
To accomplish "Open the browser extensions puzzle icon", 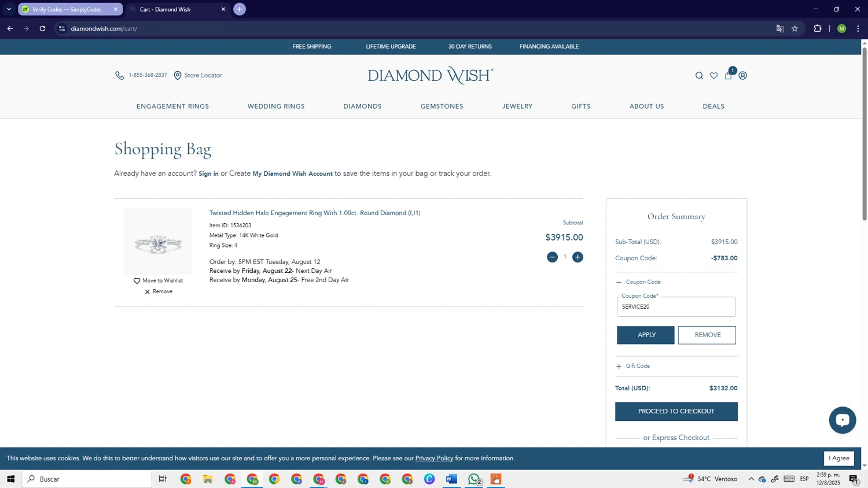I will (x=818, y=28).
